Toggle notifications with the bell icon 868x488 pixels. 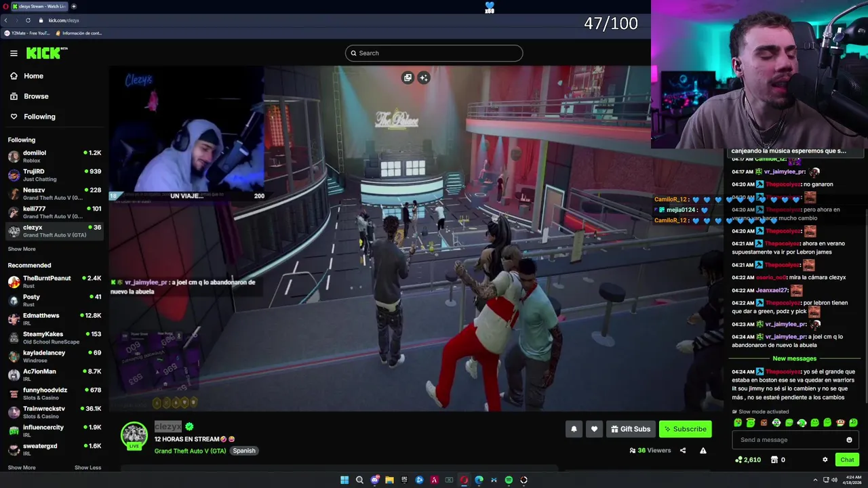click(574, 429)
